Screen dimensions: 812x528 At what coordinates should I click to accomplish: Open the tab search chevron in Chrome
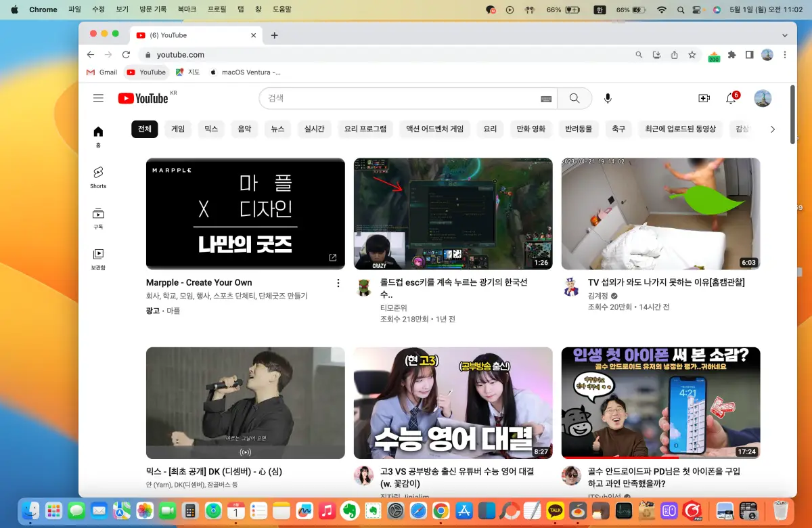point(784,35)
